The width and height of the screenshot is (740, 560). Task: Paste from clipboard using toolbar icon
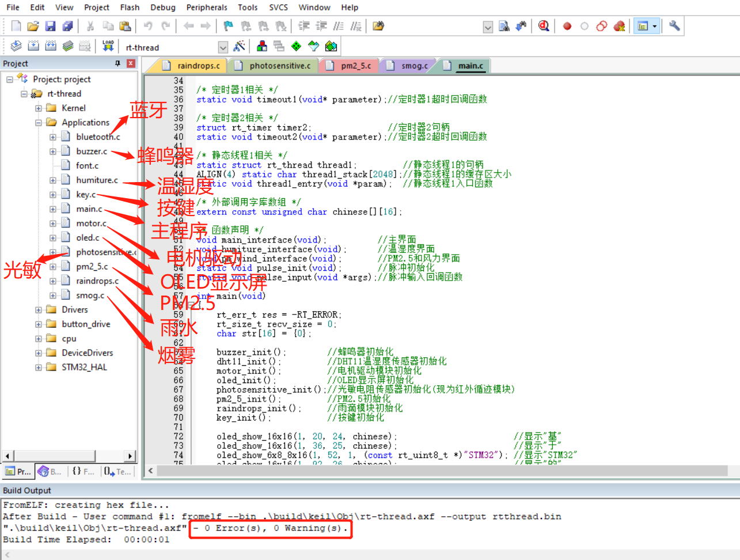pyautogui.click(x=125, y=26)
